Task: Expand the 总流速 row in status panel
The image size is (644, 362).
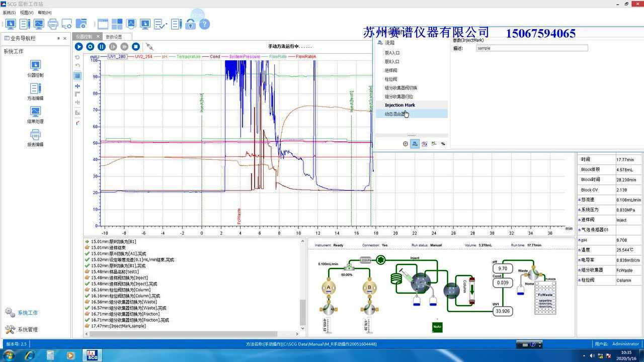Action: 580,200
